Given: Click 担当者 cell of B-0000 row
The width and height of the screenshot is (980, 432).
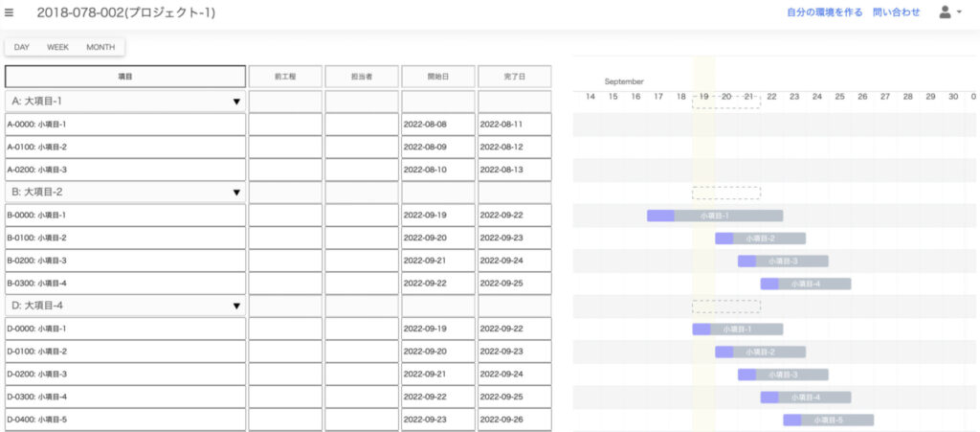Looking at the screenshot, I should (361, 216).
